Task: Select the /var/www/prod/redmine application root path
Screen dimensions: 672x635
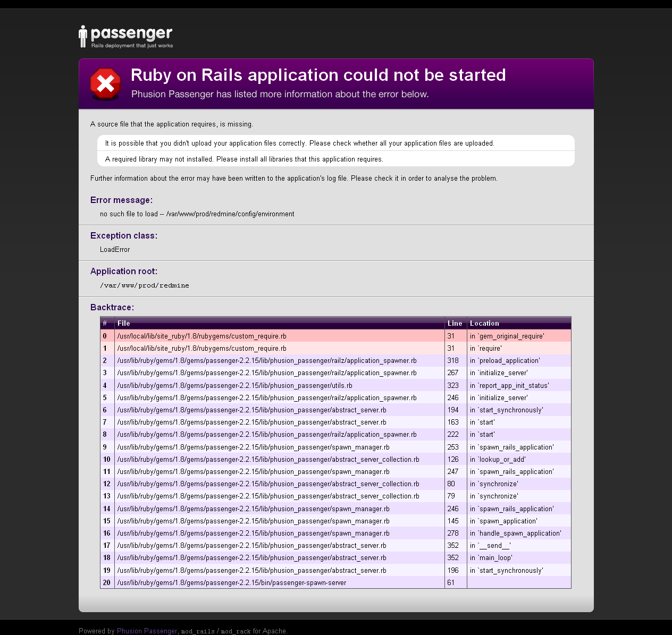Action: tap(144, 285)
